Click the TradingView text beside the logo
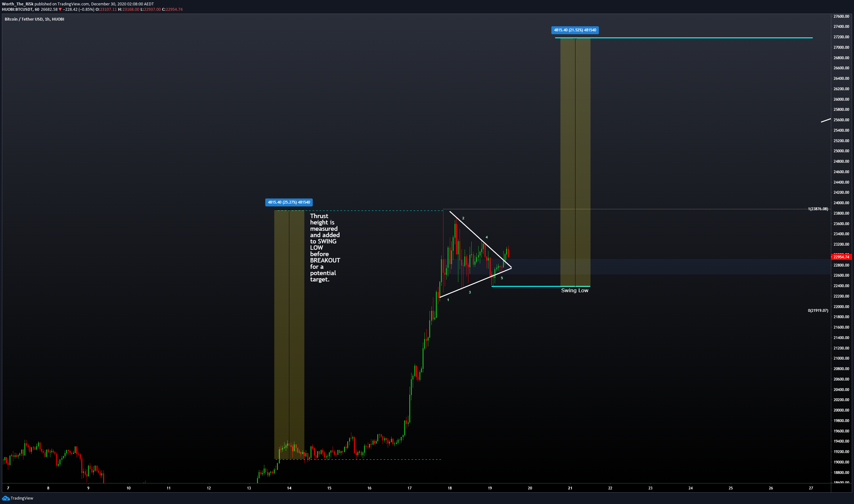854x504 pixels. tap(22, 498)
